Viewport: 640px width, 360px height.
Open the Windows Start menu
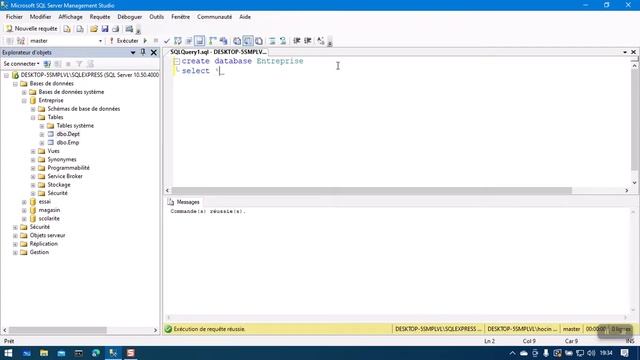8,353
